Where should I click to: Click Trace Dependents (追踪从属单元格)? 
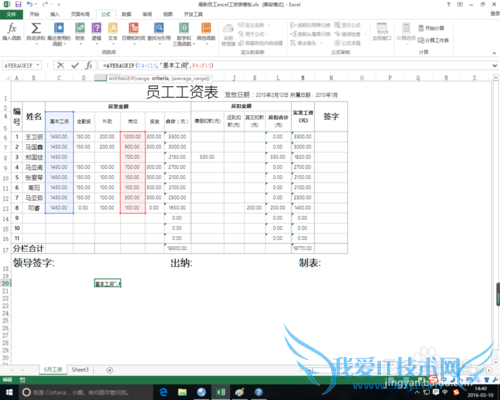pyautogui.click(x=310, y=34)
